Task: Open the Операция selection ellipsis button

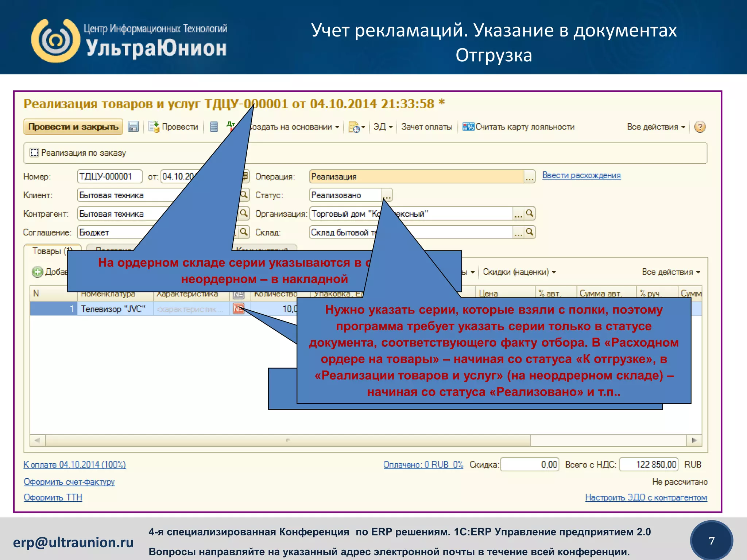Action: [x=530, y=176]
